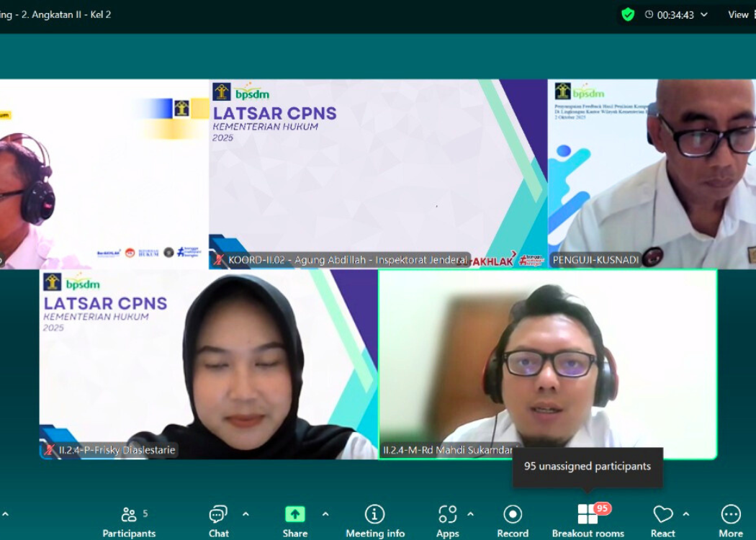
Task: Open the meeting timer dropdown chevron
Action: click(704, 14)
